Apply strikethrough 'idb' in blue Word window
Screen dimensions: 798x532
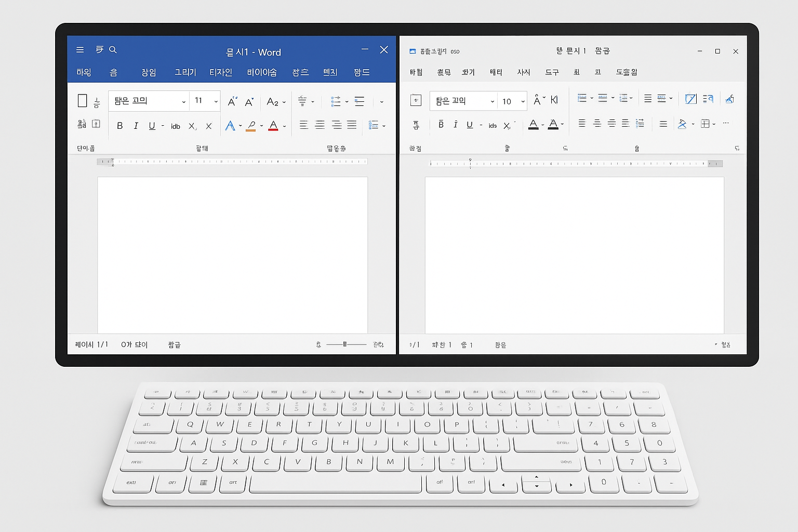coord(176,126)
